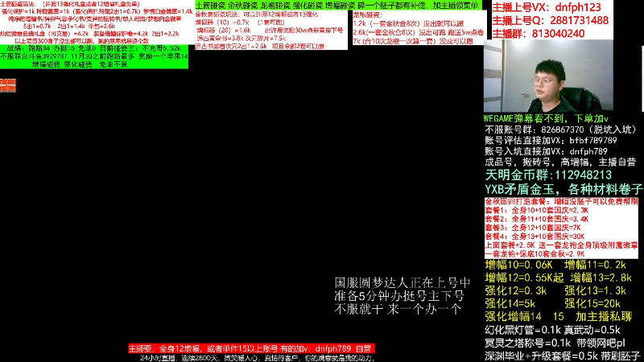
Task: Click red line '5出1=0.7k 2出1=1.4k 单包=2.6k'
Action: 69,26
